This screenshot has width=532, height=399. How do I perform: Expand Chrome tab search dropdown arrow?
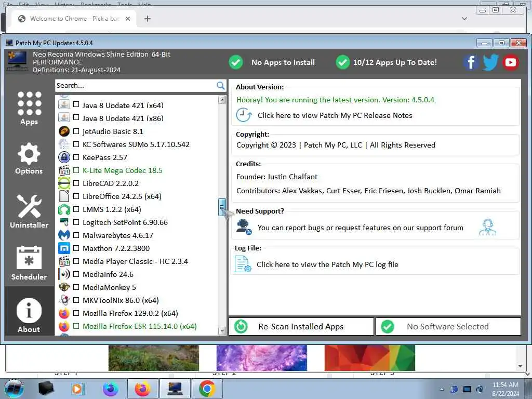click(x=464, y=19)
